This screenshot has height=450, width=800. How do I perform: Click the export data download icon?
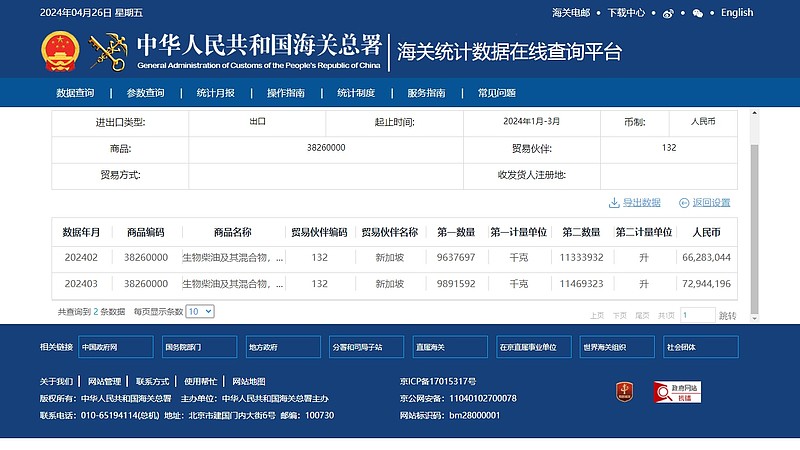point(614,203)
